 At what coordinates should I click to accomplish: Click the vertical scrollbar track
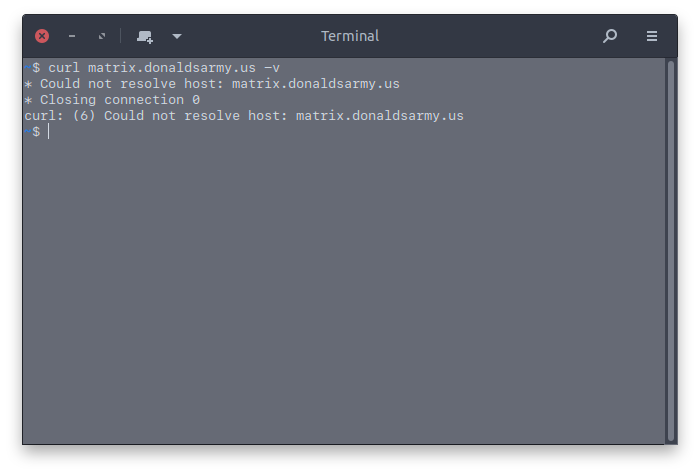(x=671, y=251)
